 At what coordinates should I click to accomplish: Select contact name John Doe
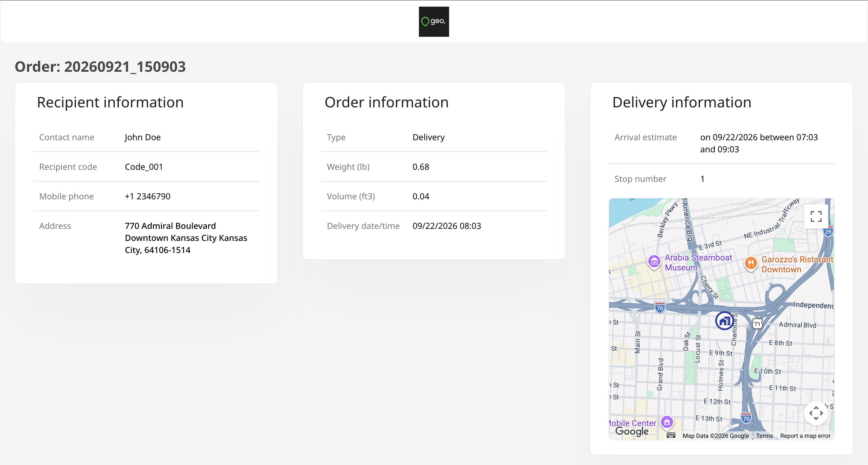pos(143,137)
